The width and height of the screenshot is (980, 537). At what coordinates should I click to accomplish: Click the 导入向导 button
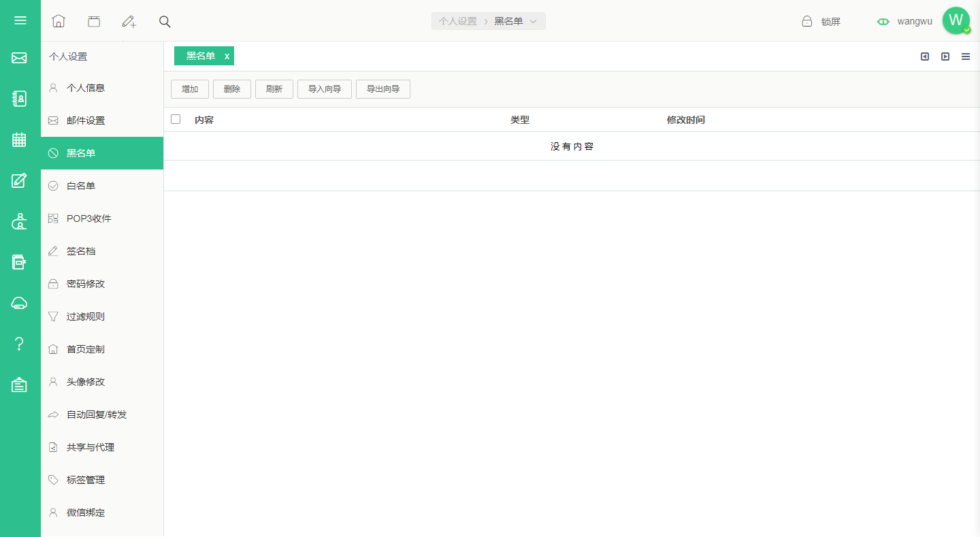tap(325, 89)
